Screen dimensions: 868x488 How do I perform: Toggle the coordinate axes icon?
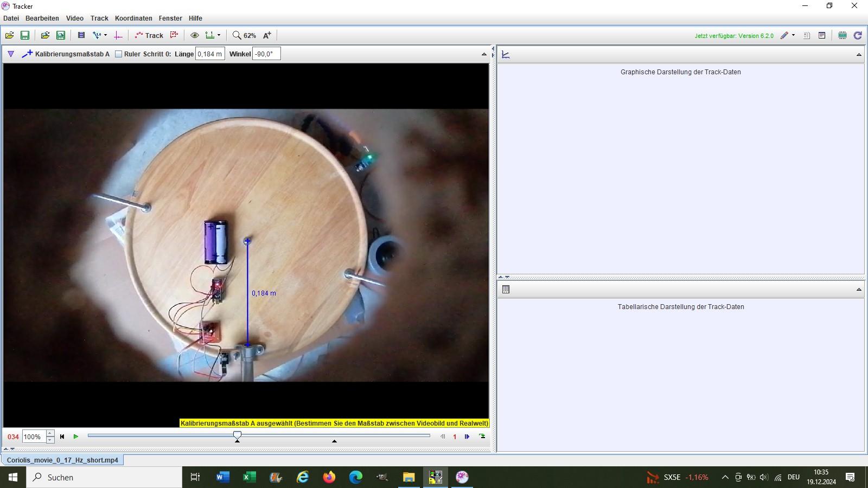tap(118, 35)
